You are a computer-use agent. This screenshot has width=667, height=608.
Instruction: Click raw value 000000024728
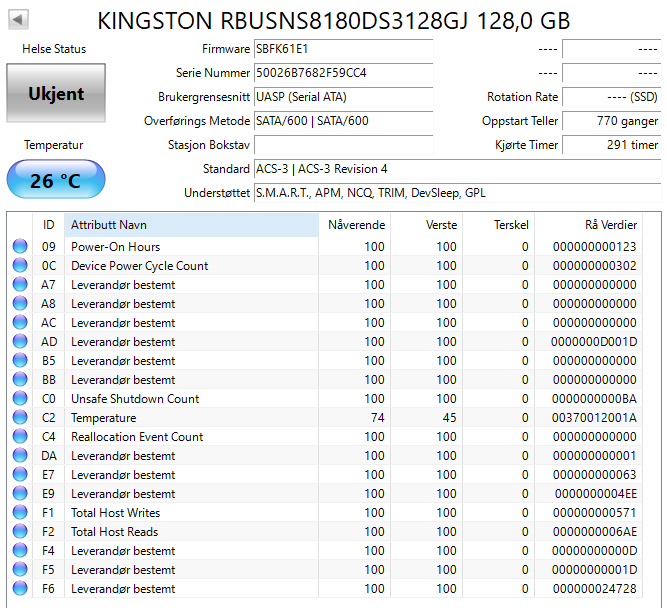tap(595, 589)
